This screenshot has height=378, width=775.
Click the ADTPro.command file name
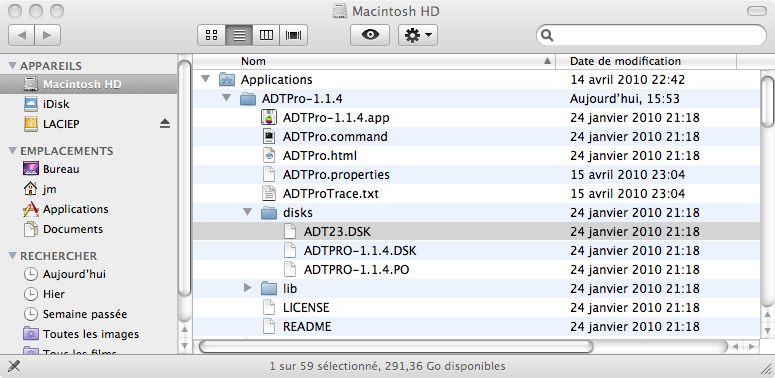[335, 136]
